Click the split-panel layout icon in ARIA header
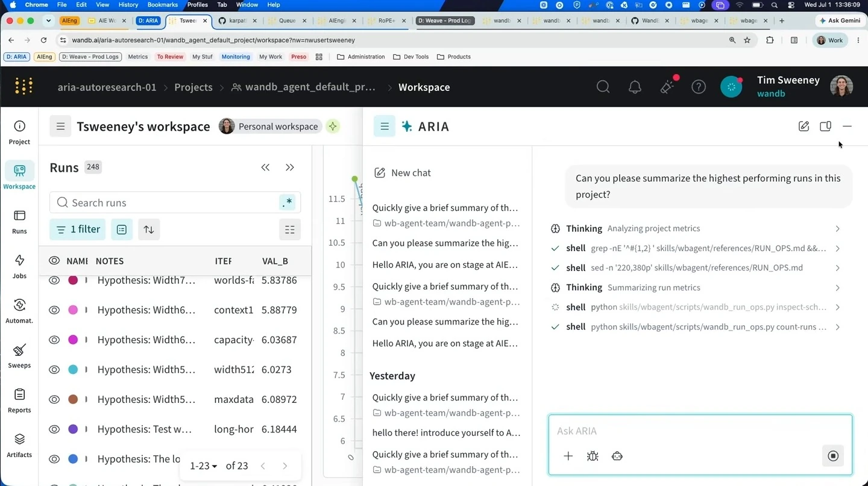 click(825, 126)
